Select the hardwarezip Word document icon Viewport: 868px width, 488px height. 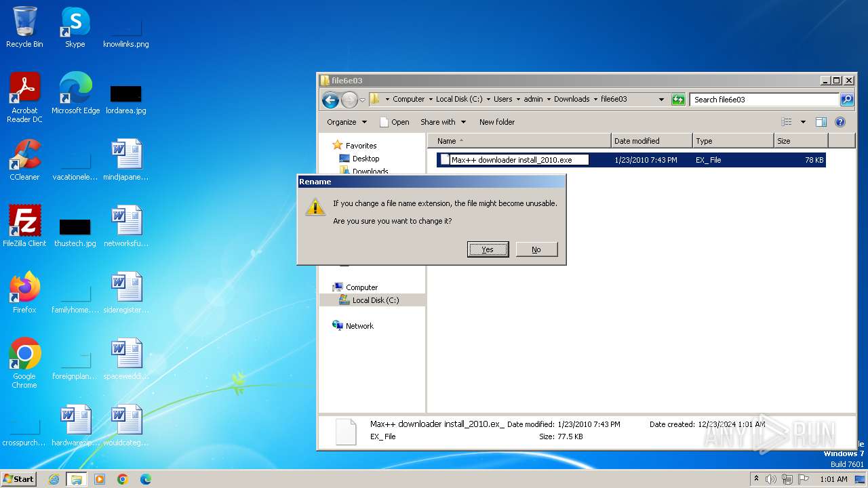75,425
